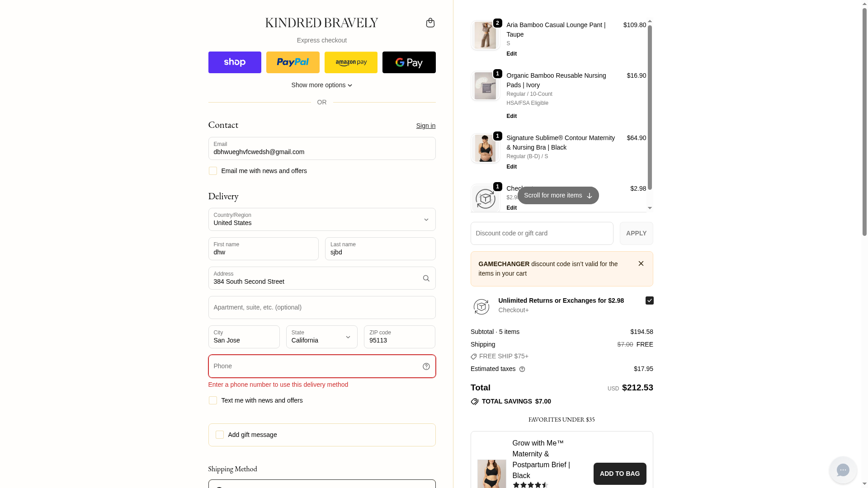
Task: Pay with the Amazon Pay button
Action: coord(351,62)
